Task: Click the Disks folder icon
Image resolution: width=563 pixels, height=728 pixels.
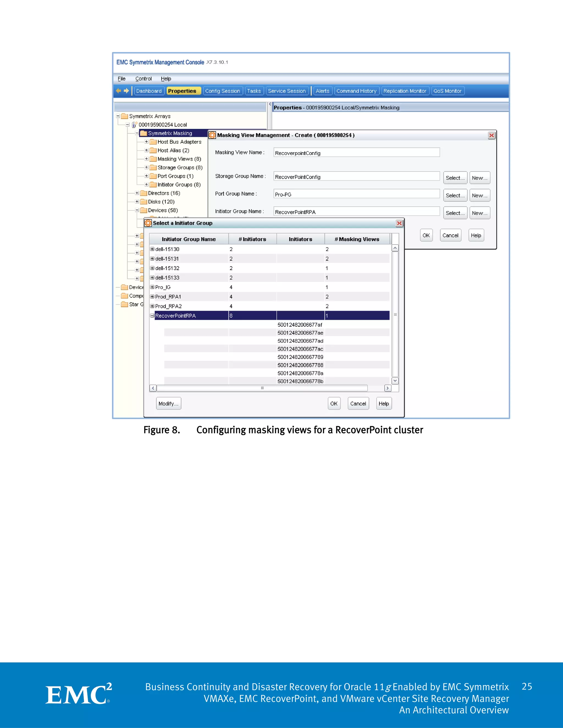Action: (x=144, y=202)
